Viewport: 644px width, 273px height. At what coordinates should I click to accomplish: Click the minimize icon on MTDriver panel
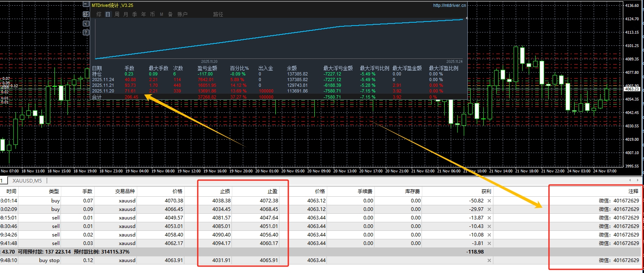(x=86, y=4)
